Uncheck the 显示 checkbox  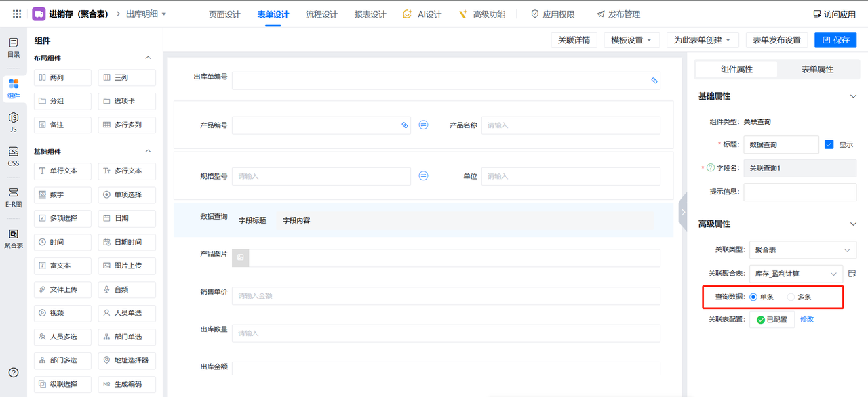[829, 144]
